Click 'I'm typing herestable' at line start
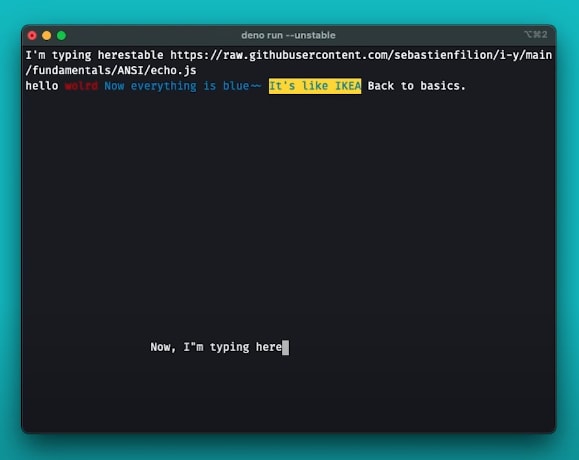The height and width of the screenshot is (460, 579). click(94, 55)
